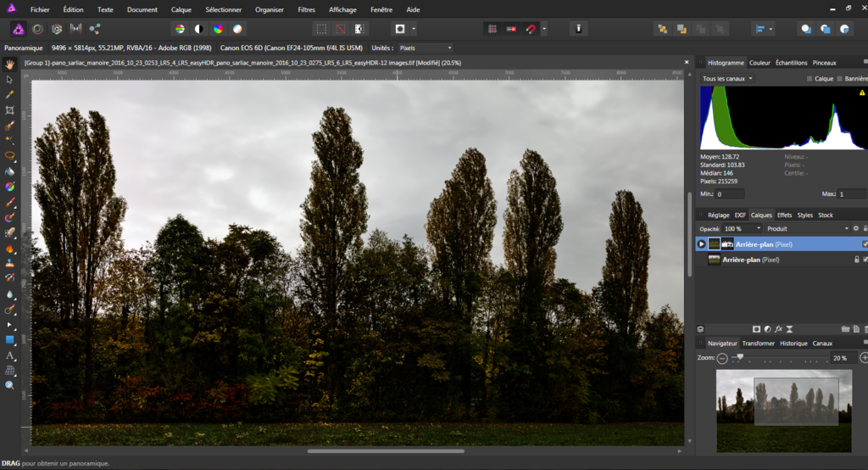Image resolution: width=868 pixels, height=470 pixels.
Task: Select the Erase Brush tool
Action: tap(9, 232)
